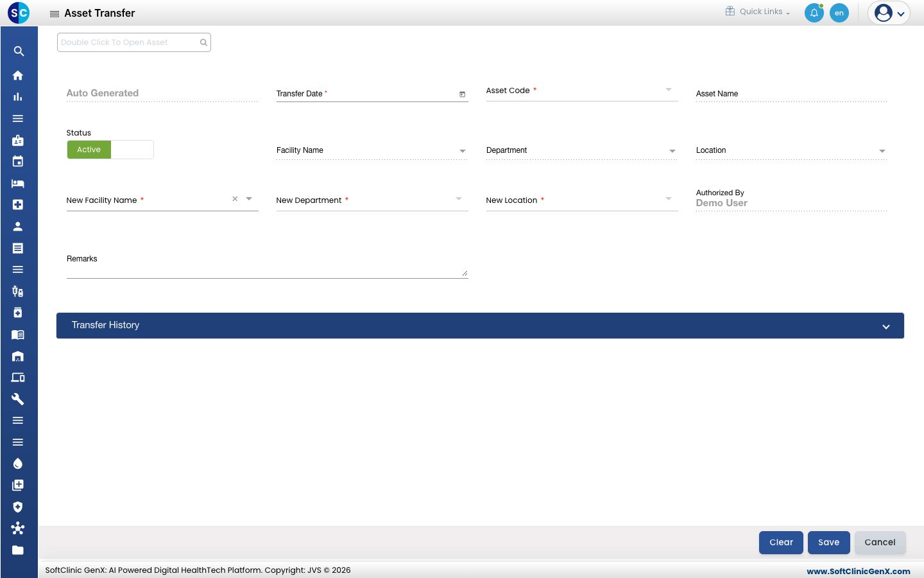Click the Asset Transfer page title
This screenshot has width=924, height=578.
[99, 13]
